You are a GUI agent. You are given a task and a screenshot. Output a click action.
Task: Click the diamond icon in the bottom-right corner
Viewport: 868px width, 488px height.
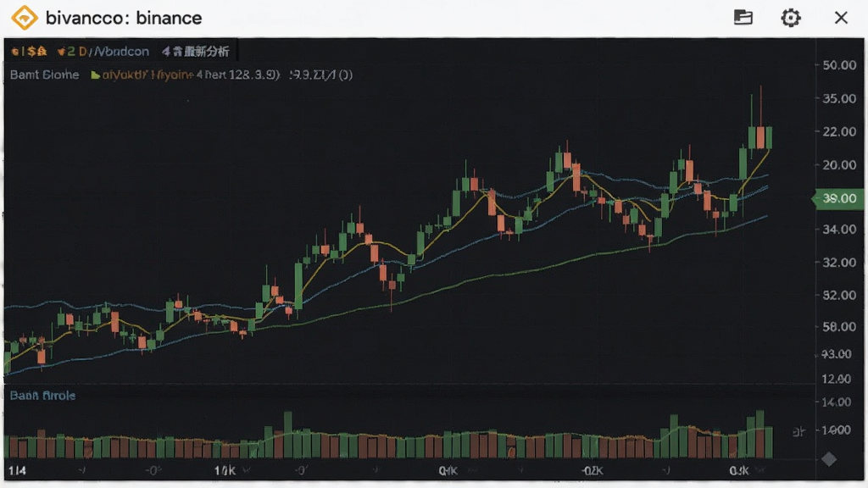tap(829, 458)
